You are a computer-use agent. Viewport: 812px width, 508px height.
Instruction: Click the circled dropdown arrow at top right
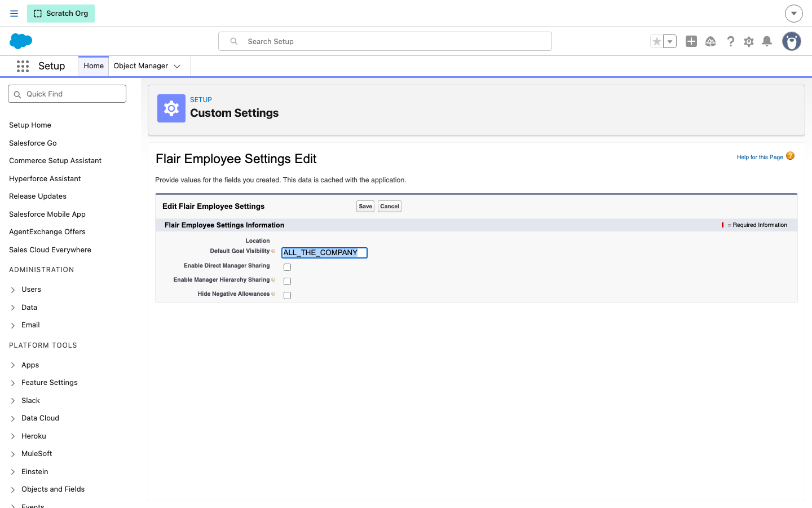(x=793, y=13)
